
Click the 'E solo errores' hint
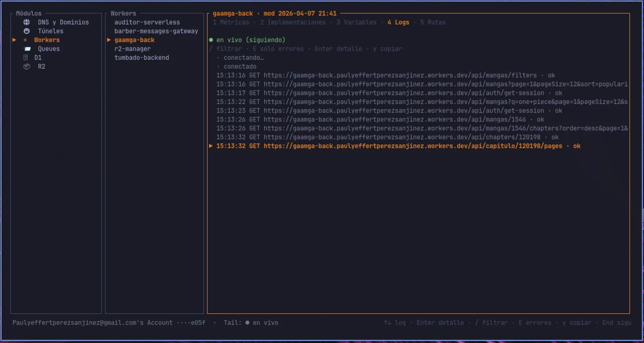(278, 49)
